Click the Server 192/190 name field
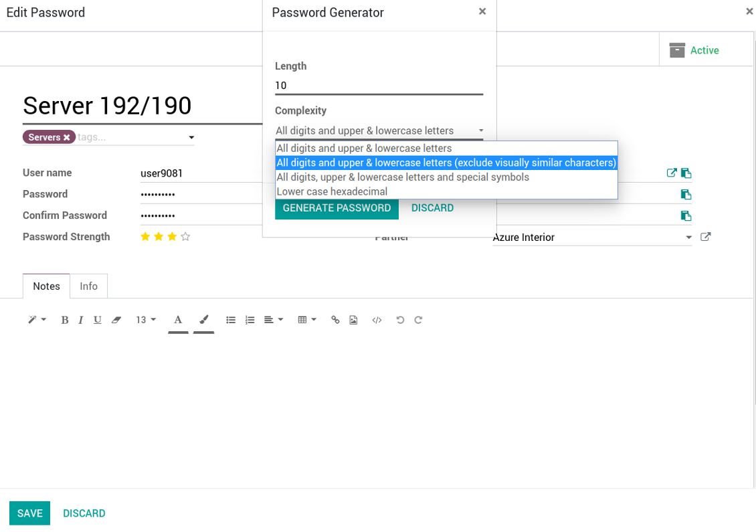 (x=143, y=106)
